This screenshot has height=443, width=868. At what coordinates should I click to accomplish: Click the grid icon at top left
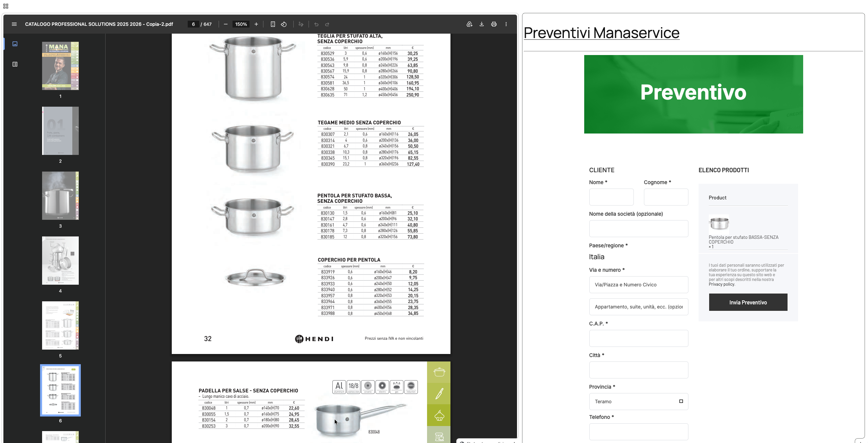pyautogui.click(x=6, y=6)
